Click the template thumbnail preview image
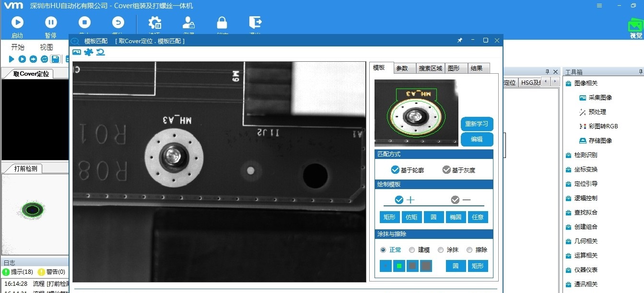The image size is (644, 293). 416,113
